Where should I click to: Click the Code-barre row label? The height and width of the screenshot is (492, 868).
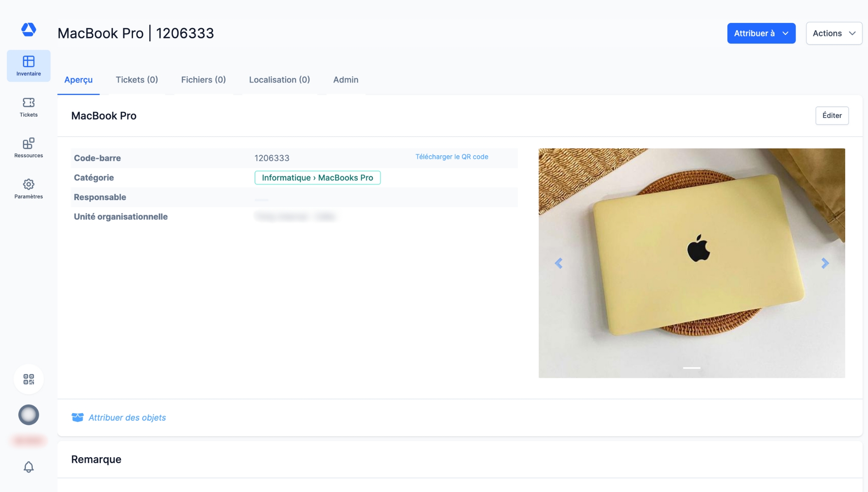coord(97,158)
